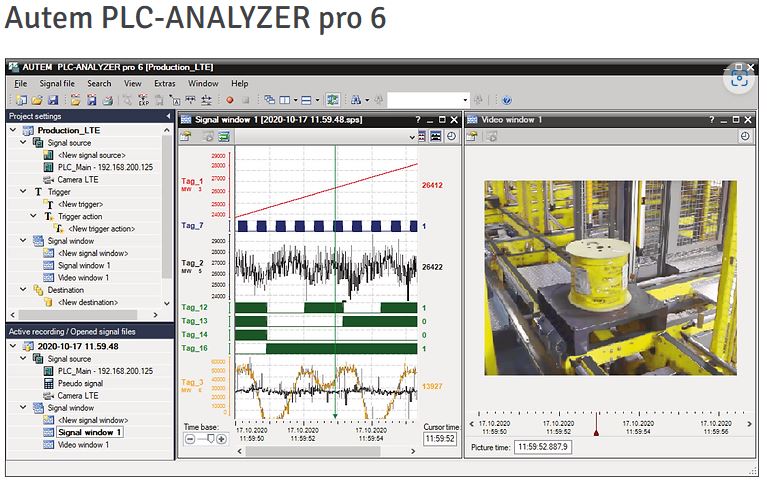The width and height of the screenshot is (767, 487).
Task: Collapse the Production_LTE project node
Action: (13, 130)
